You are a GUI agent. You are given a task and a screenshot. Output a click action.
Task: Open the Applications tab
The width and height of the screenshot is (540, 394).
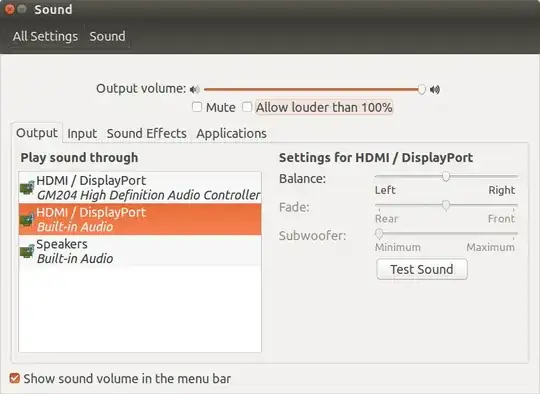231,134
